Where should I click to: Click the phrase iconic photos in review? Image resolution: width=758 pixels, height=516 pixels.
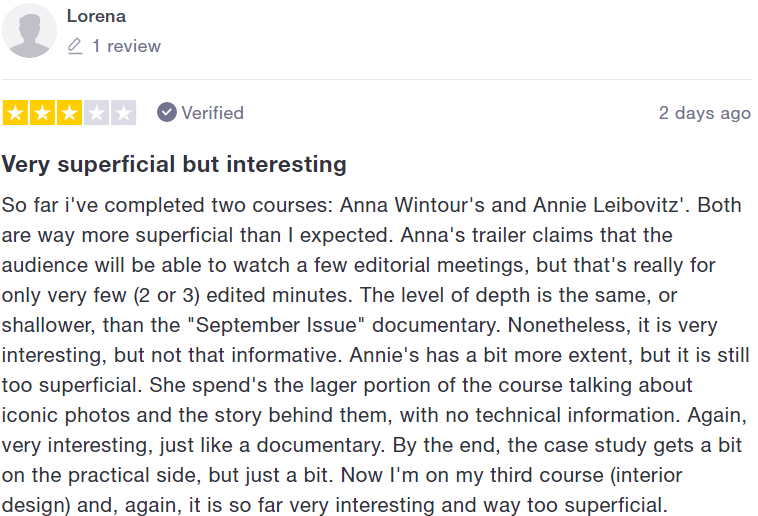(66, 415)
